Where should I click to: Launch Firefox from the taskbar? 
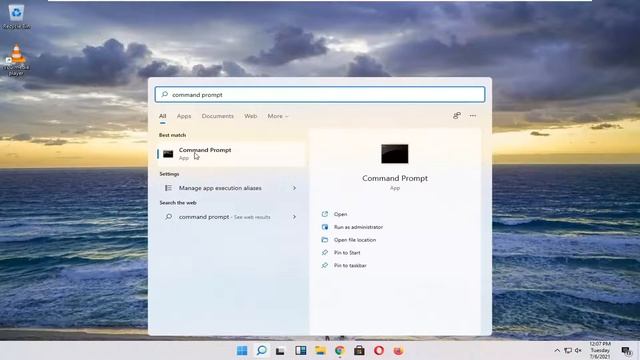coord(398,351)
